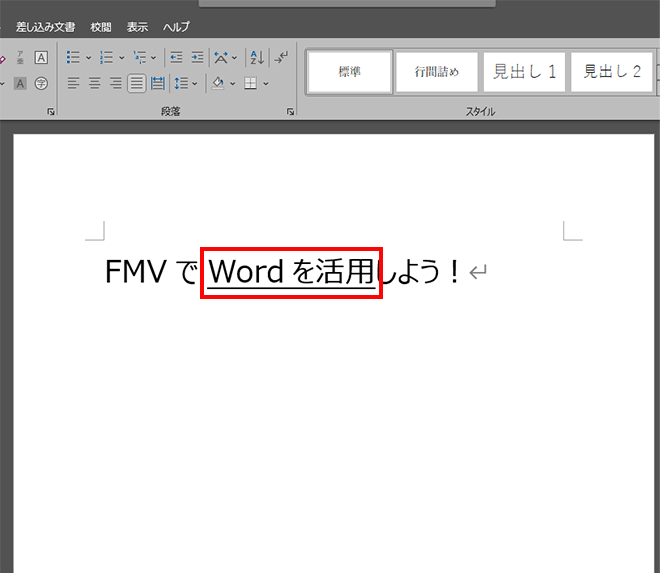Screen dimensions: 660x573
Task: Click the underlined text Word を活用
Action: 291,272
